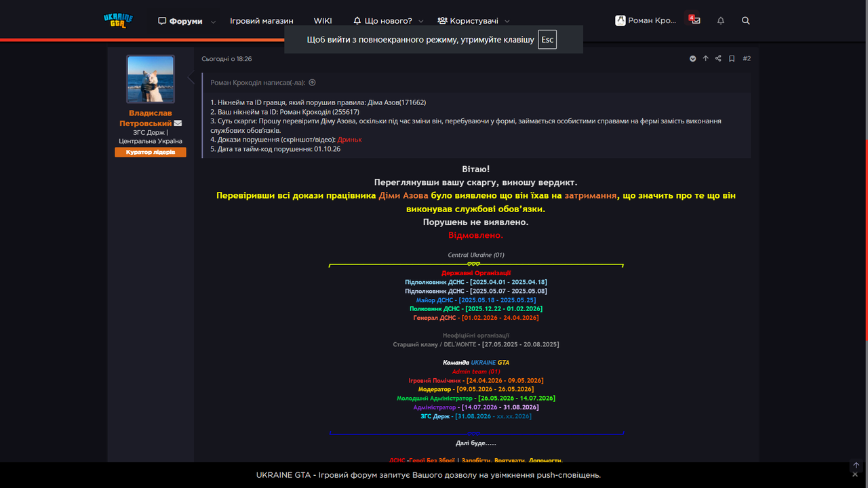This screenshot has width=868, height=488.
Task: Click Полковник ДСНС - [2025.12.22 - 01.02.2026] line
Action: pos(476,309)
